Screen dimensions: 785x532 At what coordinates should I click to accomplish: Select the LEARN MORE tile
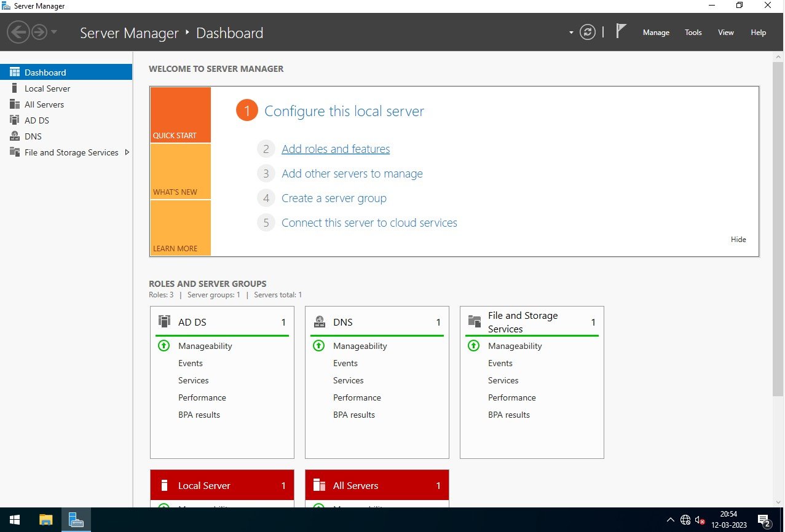tap(181, 228)
